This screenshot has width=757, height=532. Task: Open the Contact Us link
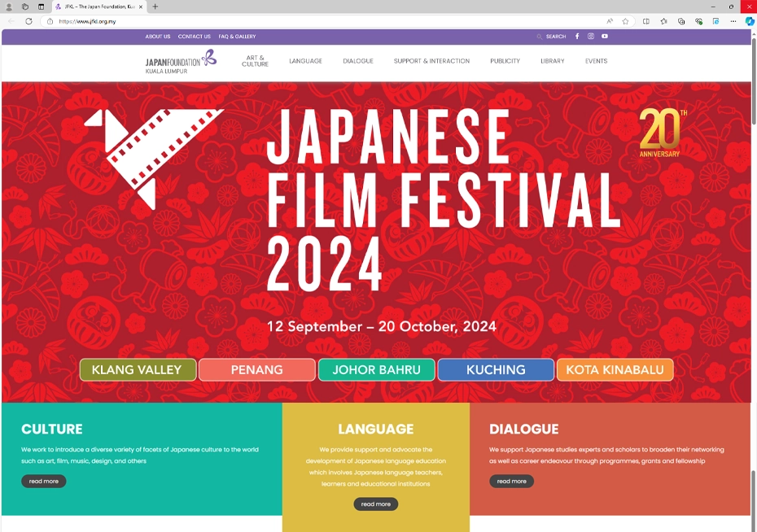[x=194, y=37]
